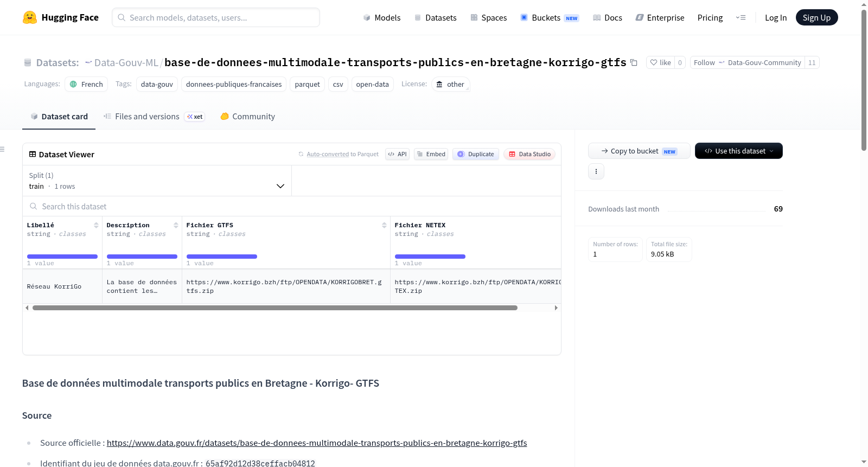Click the 'Réseau KorriGo' cell
This screenshot has width=868, height=467.
click(62, 286)
